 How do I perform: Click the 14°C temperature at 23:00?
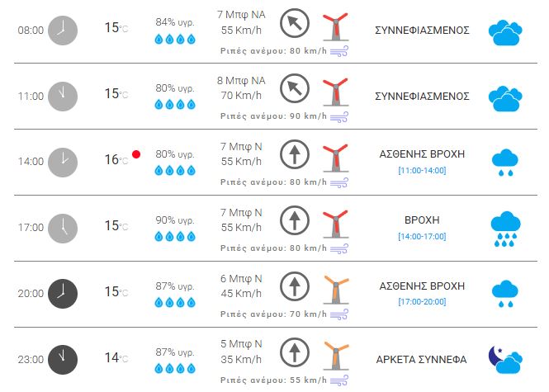[x=111, y=357]
